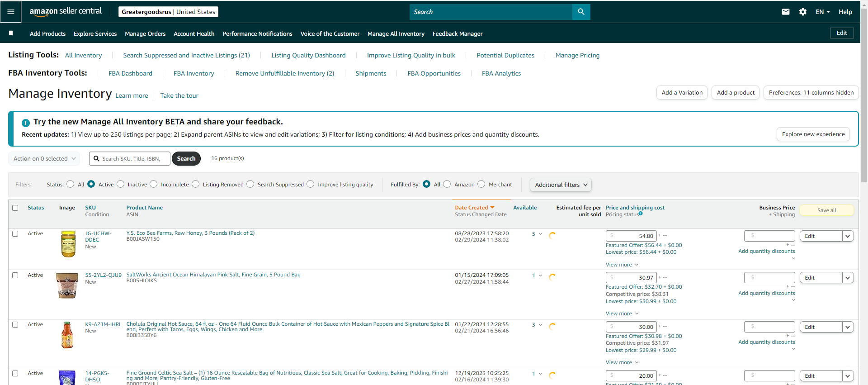This screenshot has height=385, width=868.
Task: Click the Save all button
Action: [x=827, y=210]
